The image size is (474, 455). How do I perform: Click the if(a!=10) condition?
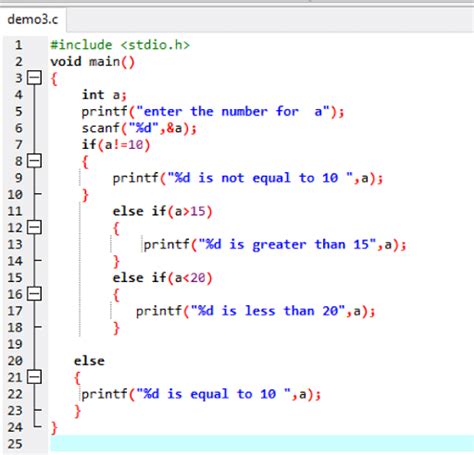pyautogui.click(x=116, y=145)
